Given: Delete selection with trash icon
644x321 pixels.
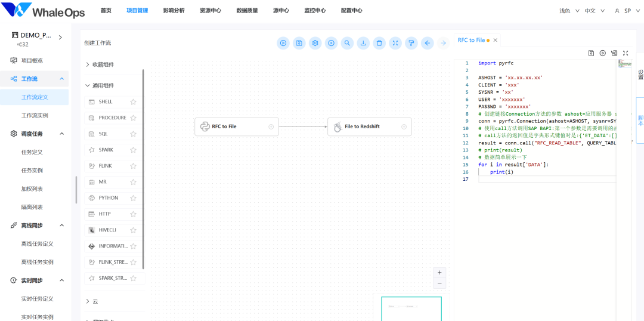Looking at the screenshot, I should coord(379,43).
